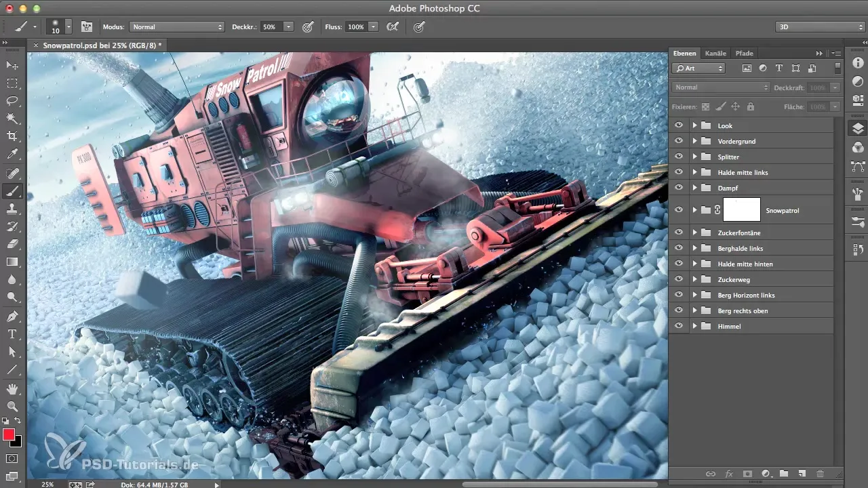This screenshot has width=868, height=488.
Task: Hide the Look layer group
Action: tap(679, 125)
